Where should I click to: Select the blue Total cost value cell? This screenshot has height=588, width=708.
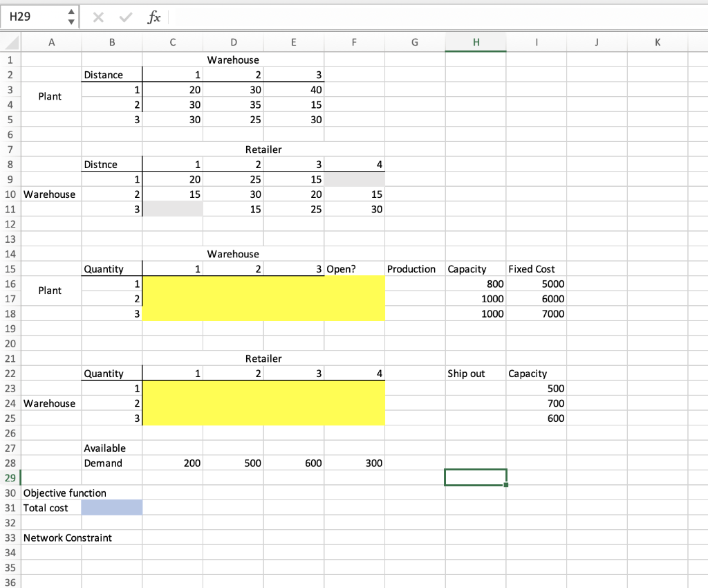click(x=112, y=507)
